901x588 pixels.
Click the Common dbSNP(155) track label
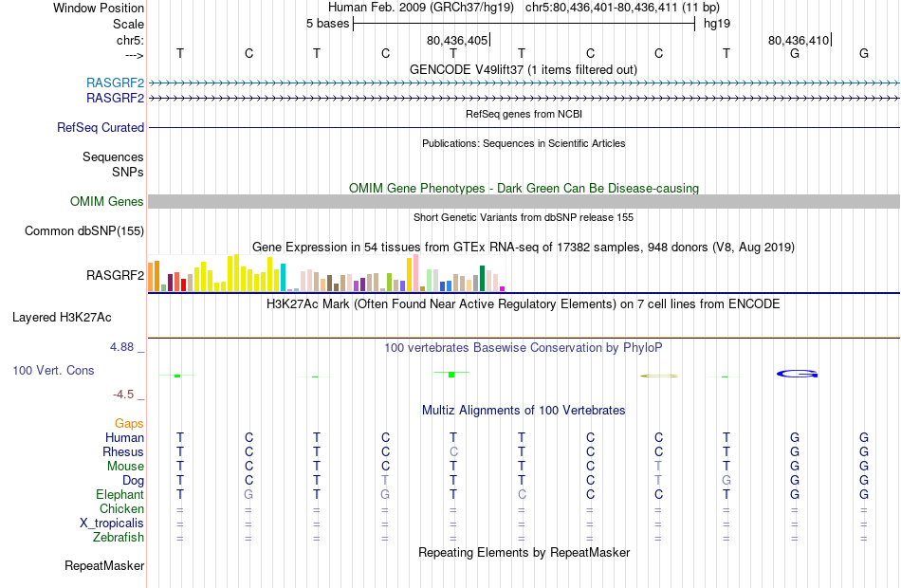(84, 231)
